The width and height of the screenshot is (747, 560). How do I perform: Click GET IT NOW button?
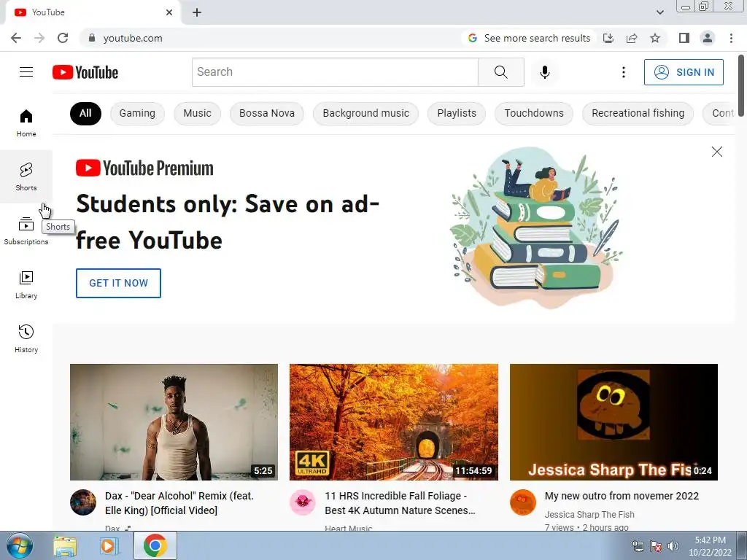pos(119,283)
